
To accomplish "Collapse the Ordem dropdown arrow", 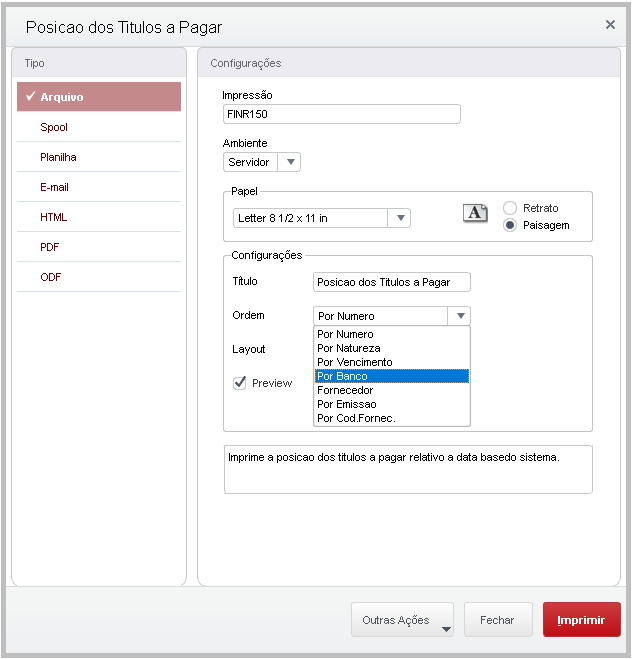I will (x=460, y=316).
